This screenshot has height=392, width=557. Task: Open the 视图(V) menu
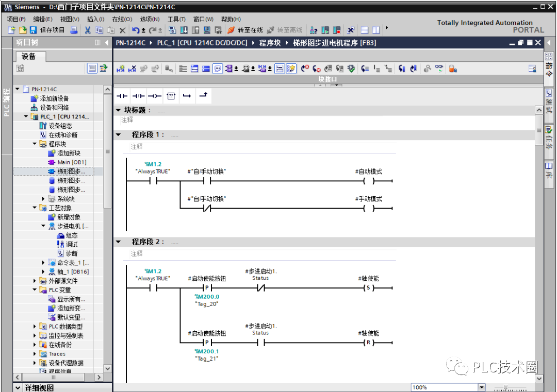(70, 19)
